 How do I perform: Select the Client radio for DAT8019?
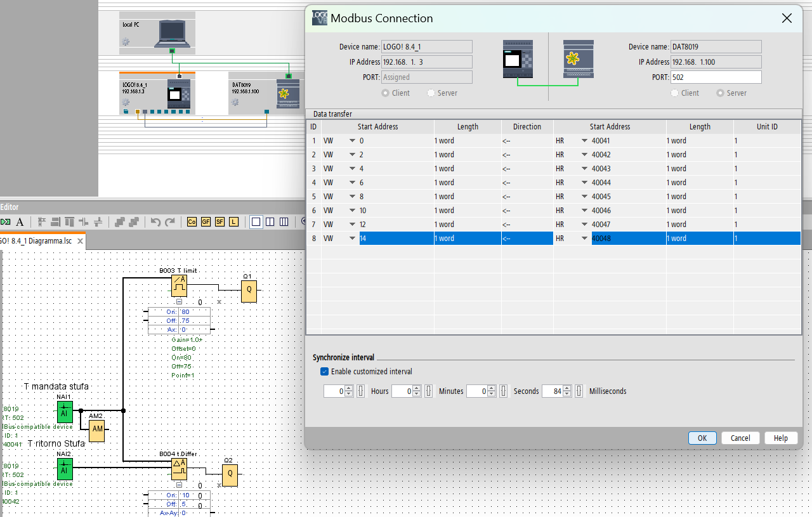click(x=675, y=93)
